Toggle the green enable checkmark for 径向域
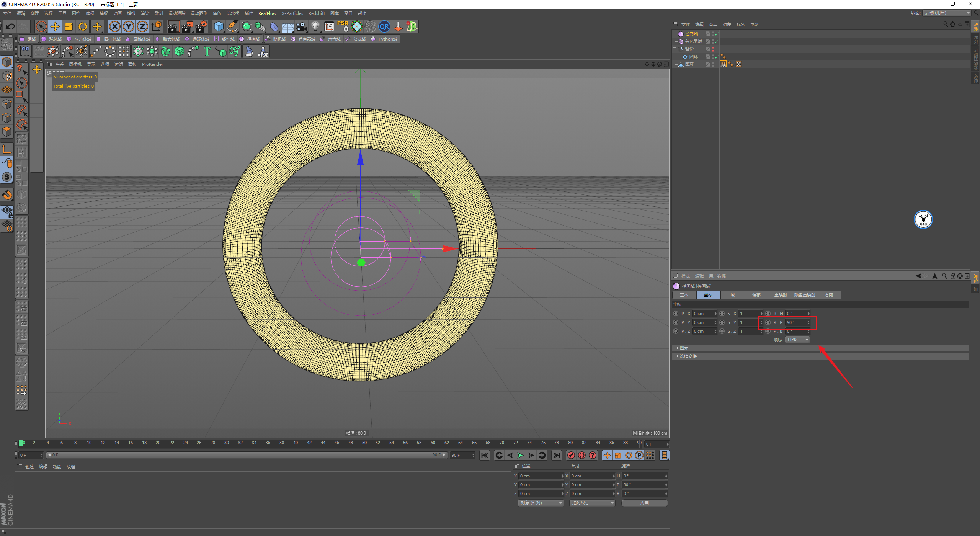Image resolution: width=980 pixels, height=536 pixels. pos(716,34)
